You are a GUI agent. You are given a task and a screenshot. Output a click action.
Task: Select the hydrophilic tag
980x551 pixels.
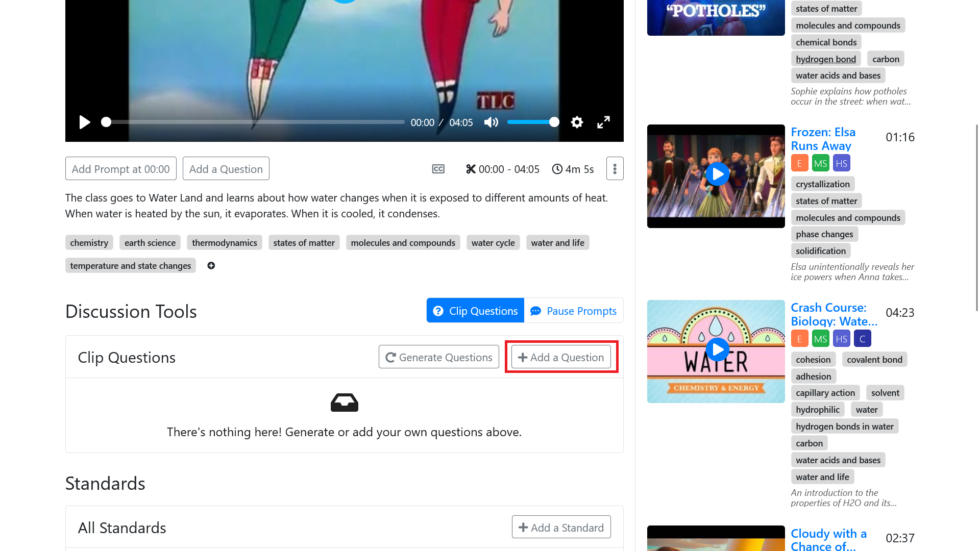click(818, 410)
